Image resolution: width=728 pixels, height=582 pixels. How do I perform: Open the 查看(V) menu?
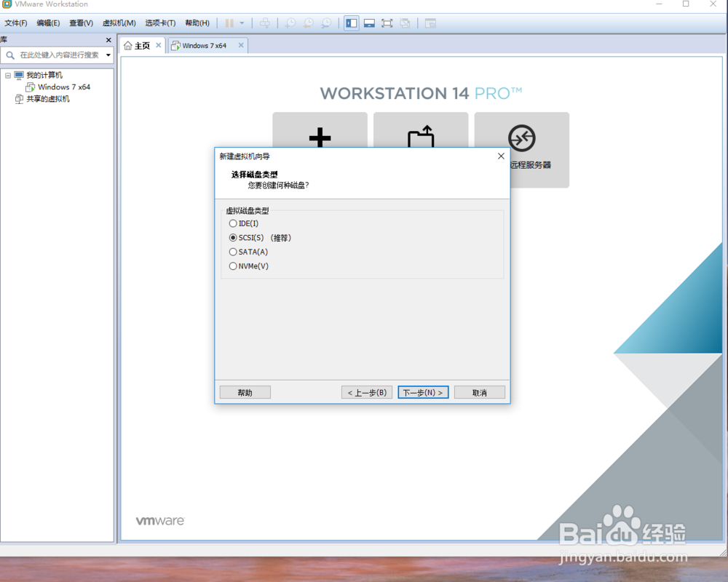(82, 23)
